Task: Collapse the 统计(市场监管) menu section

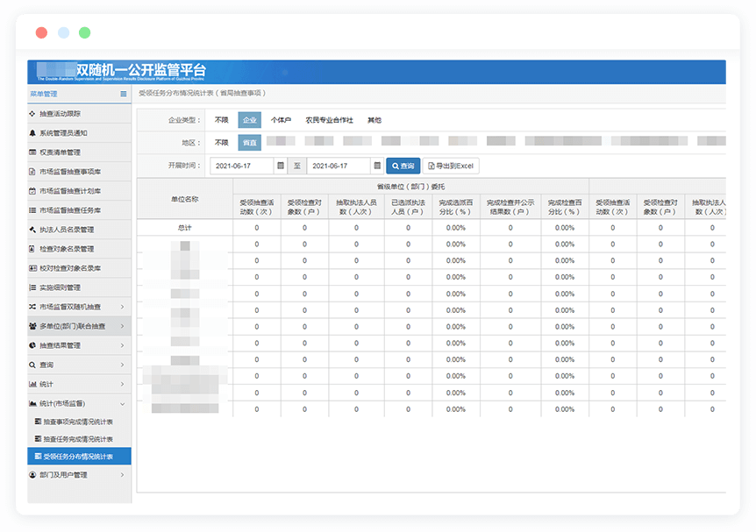Action: coord(79,403)
